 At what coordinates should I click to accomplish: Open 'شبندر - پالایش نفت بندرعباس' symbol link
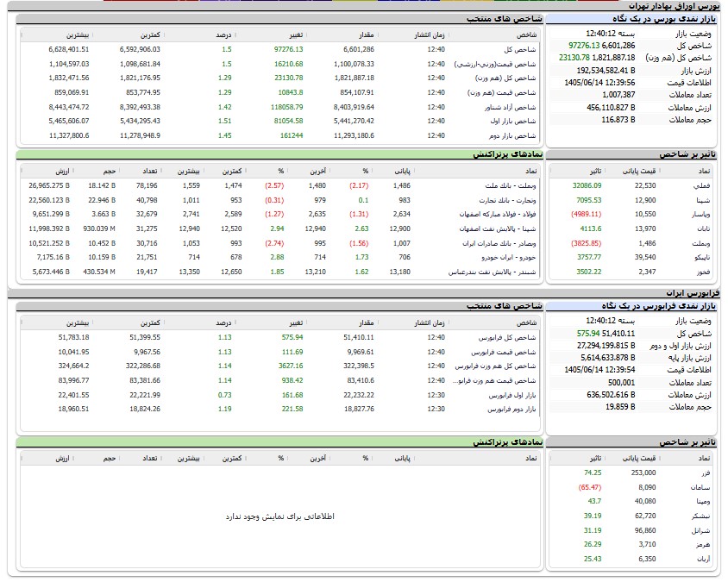[x=493, y=272]
